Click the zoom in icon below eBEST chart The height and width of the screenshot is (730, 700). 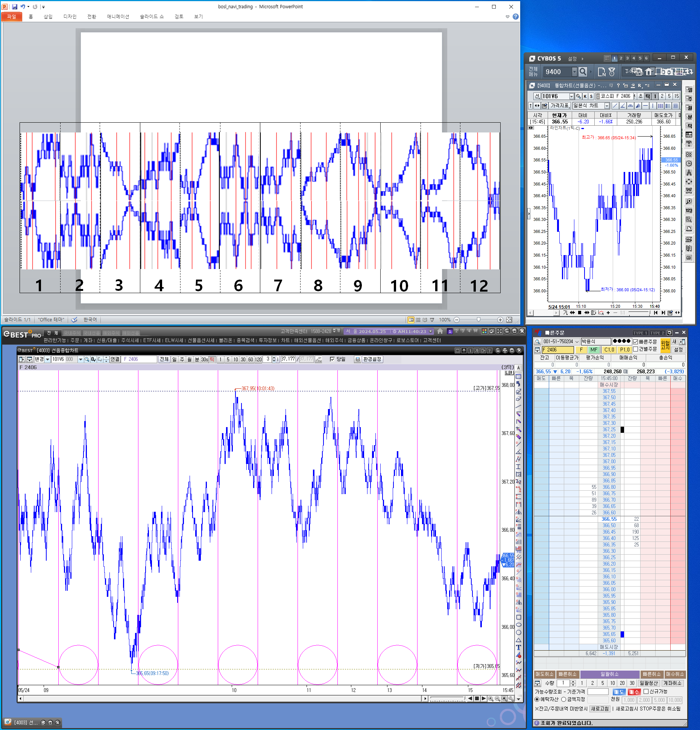[x=490, y=699]
